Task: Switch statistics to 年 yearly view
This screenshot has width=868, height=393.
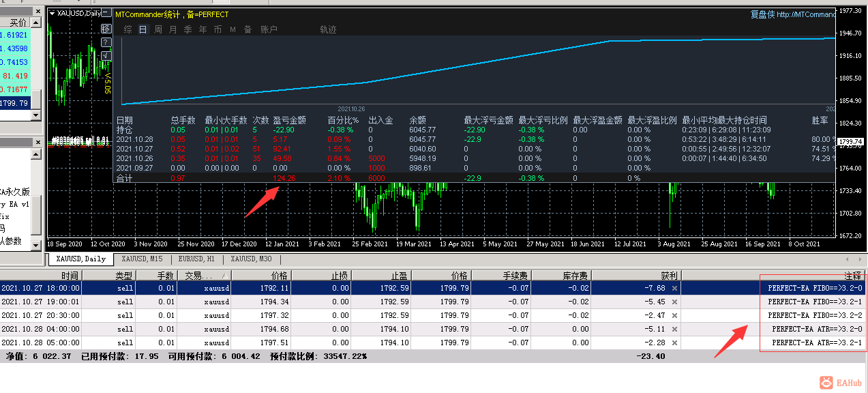Action: (x=203, y=29)
